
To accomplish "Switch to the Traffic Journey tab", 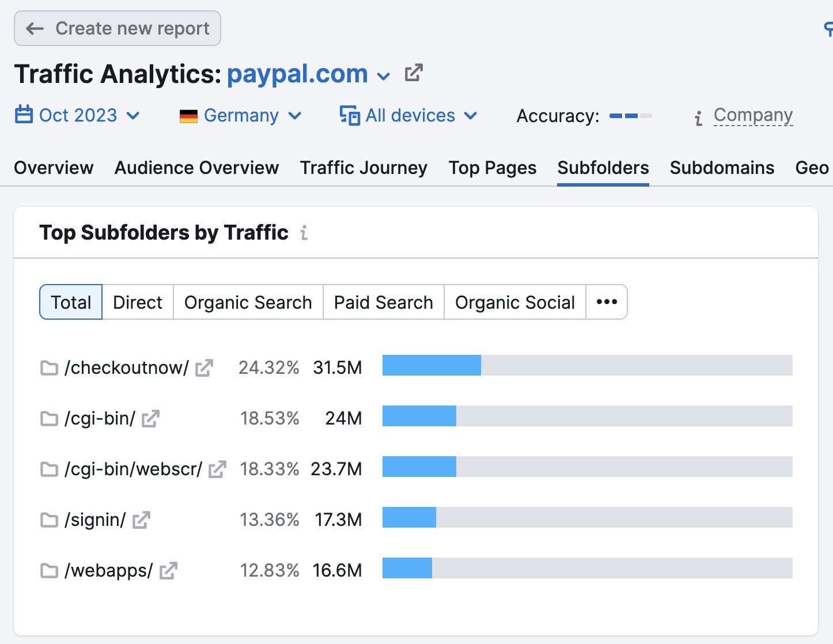I will [x=364, y=168].
